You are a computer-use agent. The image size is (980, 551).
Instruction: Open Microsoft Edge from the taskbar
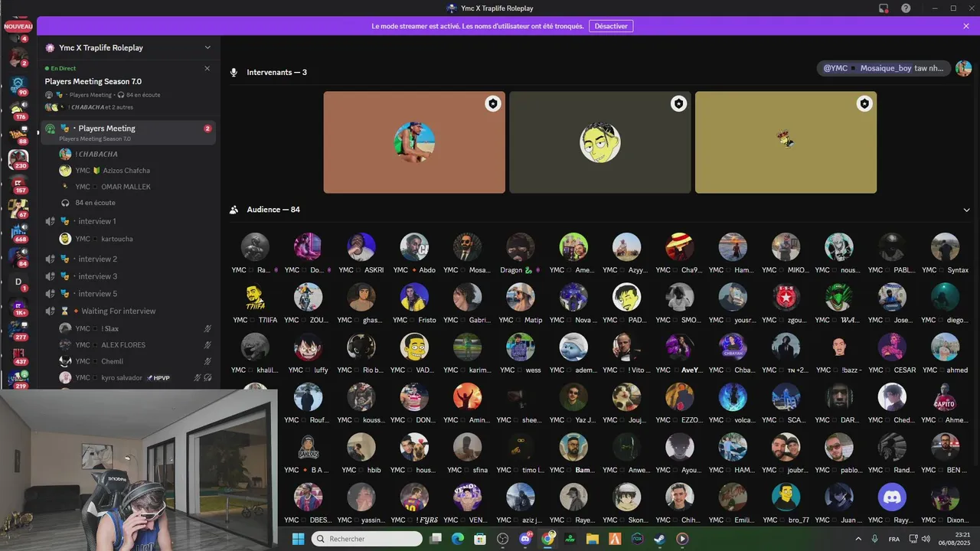coord(458,539)
